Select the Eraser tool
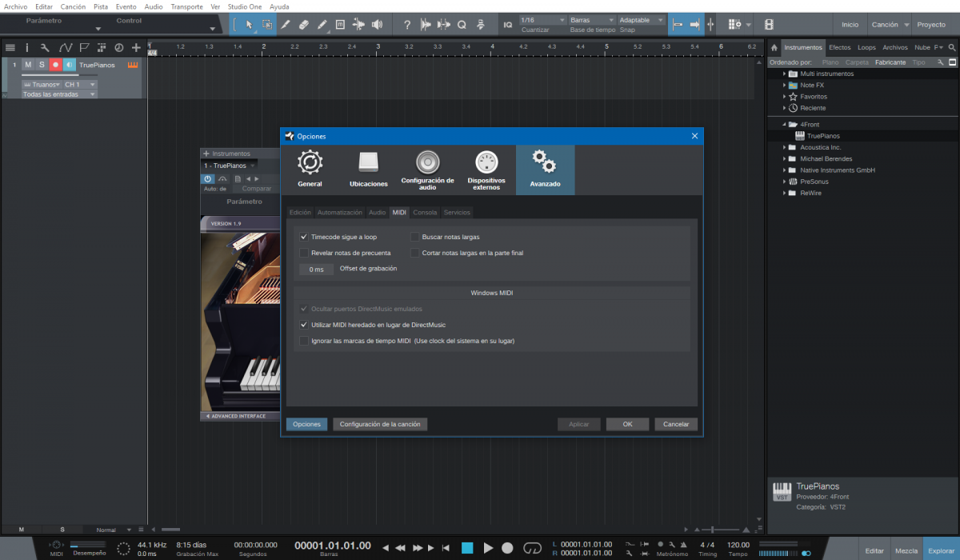This screenshot has width=960, height=560. click(304, 25)
